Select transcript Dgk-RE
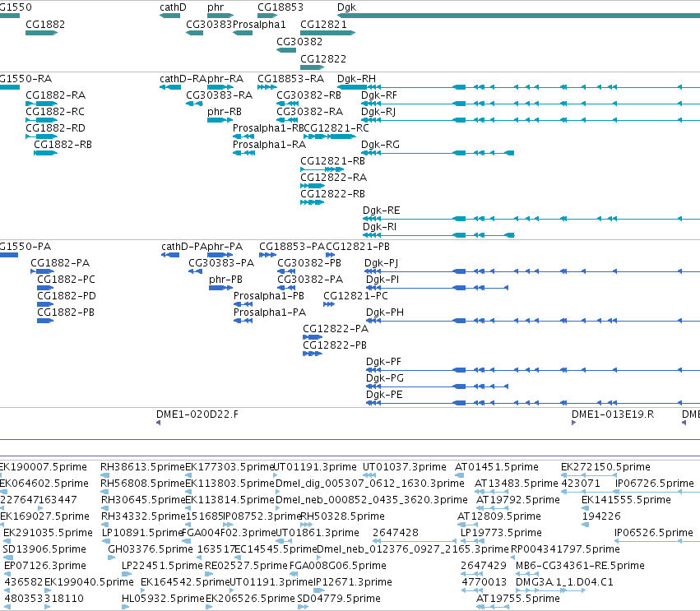 click(x=381, y=211)
